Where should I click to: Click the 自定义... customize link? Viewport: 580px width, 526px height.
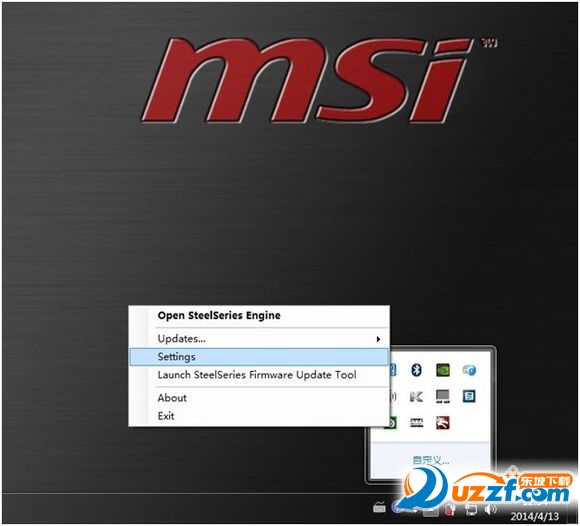click(431, 460)
